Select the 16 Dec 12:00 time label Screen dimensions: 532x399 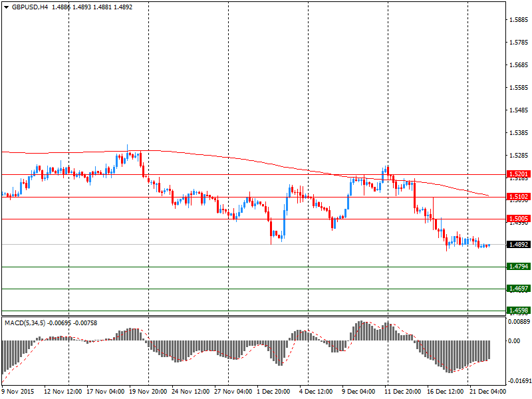pos(445,392)
